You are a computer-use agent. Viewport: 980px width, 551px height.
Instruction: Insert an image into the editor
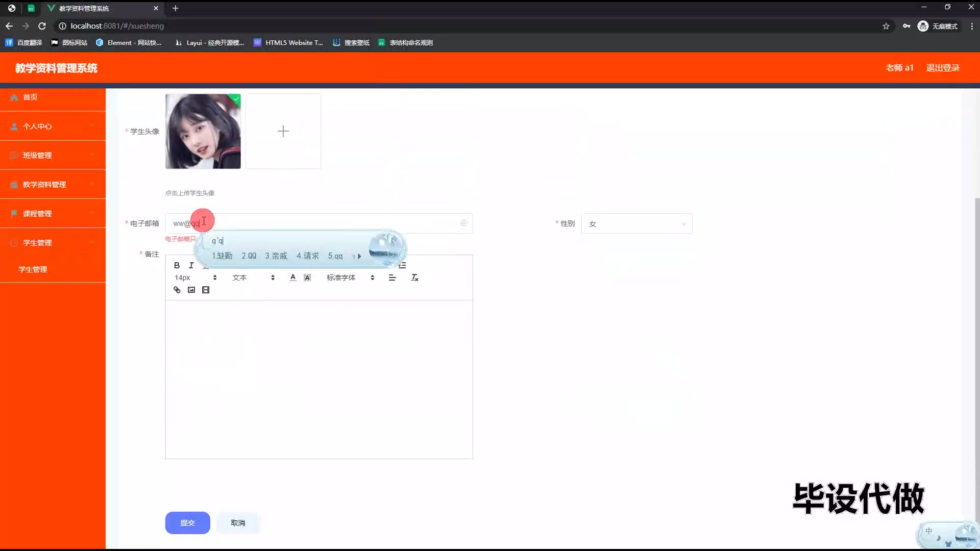(x=191, y=290)
